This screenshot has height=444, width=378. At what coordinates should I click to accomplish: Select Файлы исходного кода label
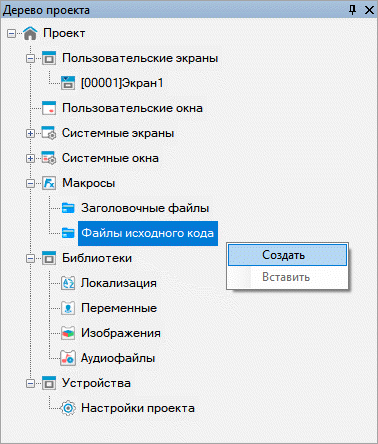click(148, 233)
